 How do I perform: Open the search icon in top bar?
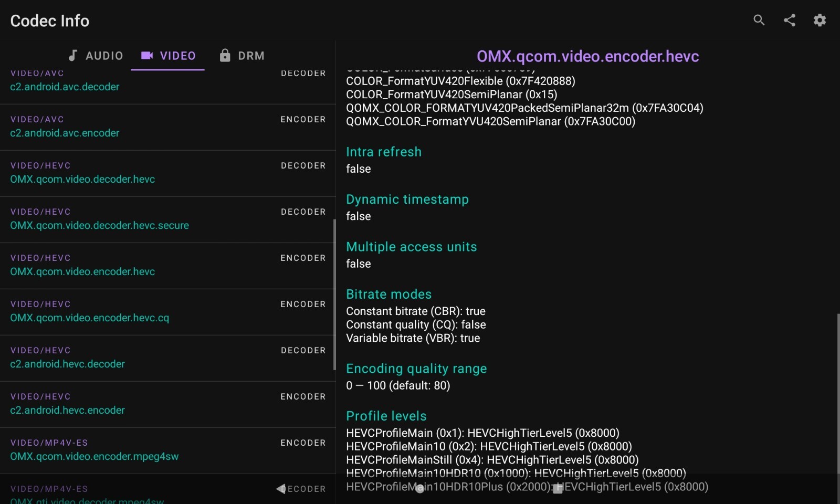759,20
